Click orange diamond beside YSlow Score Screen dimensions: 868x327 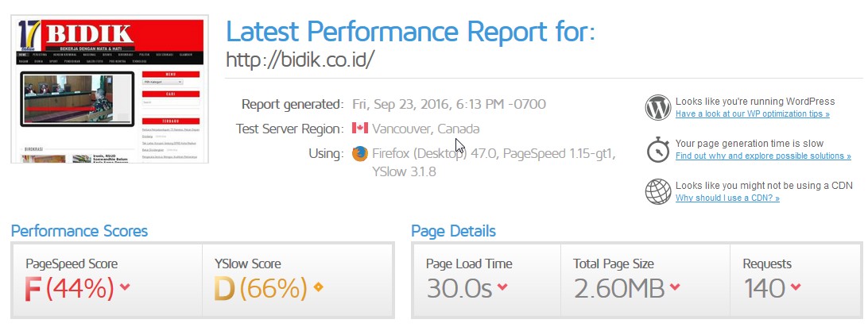point(318,287)
